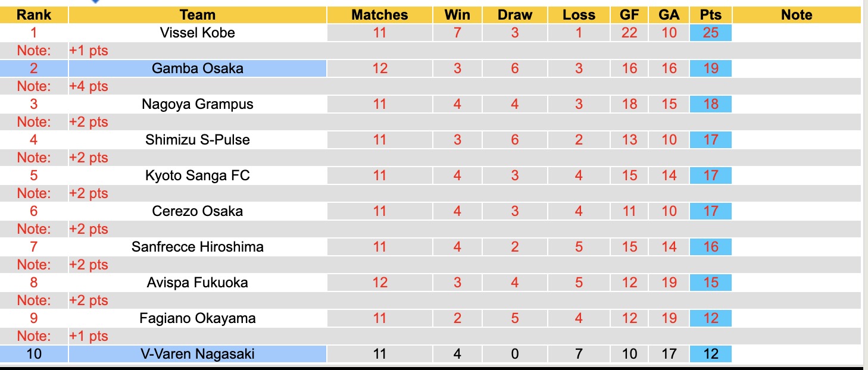
Task: Click the GF column header
Action: click(x=629, y=15)
